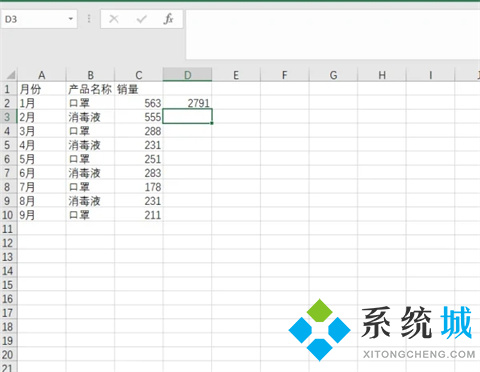Click cell containing 8月
This screenshot has width=480, height=372.
(x=42, y=201)
